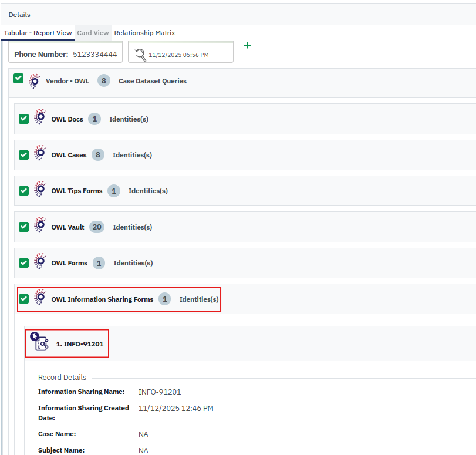The image size is (476, 455).
Task: Uncheck the Vendor - OWL checkbox
Action: [19, 79]
